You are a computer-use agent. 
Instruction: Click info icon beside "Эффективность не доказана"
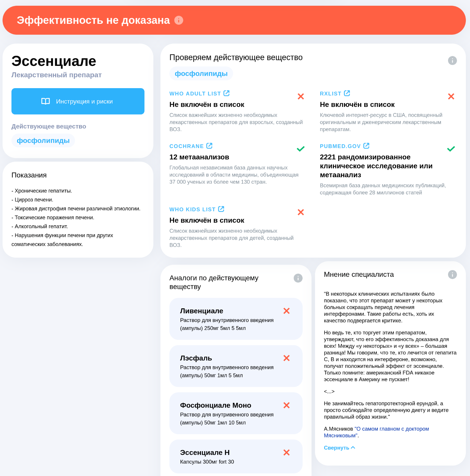(179, 20)
